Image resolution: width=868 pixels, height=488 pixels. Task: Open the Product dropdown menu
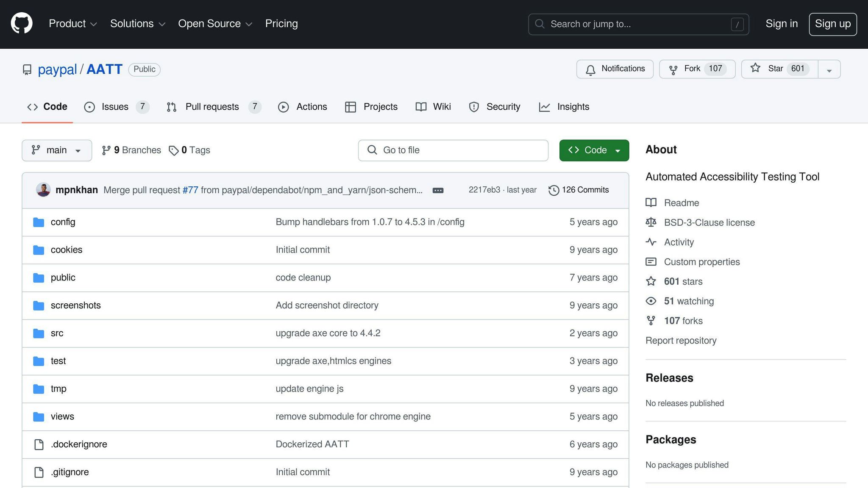pyautogui.click(x=73, y=24)
